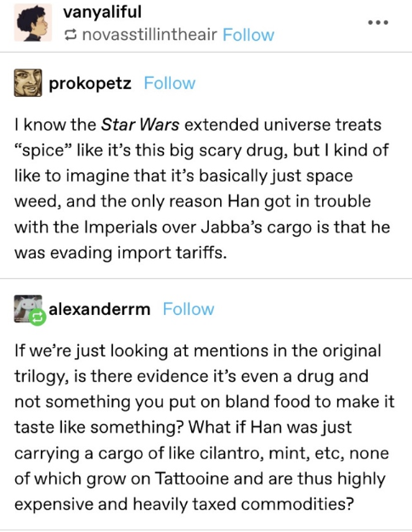The image size is (412, 532).
Task: Open prokopetz username link
Action: pos(90,84)
